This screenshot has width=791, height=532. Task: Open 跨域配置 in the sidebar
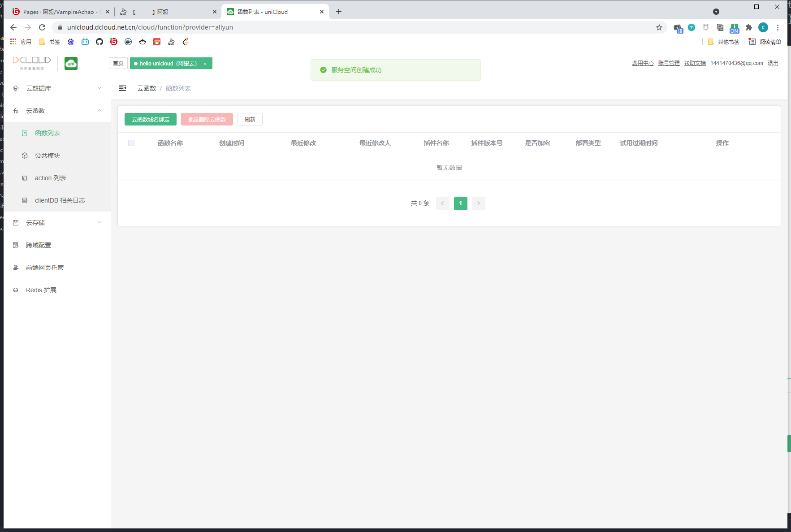38,245
